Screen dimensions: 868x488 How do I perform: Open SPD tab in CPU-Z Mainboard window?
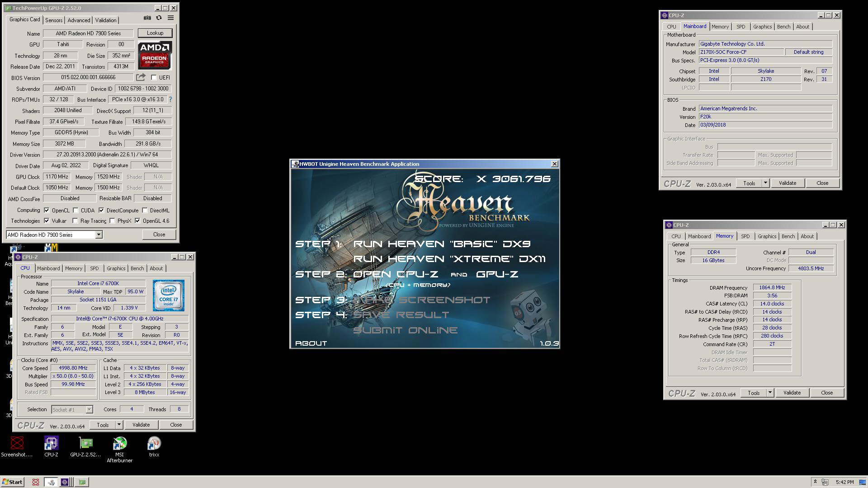click(x=741, y=27)
